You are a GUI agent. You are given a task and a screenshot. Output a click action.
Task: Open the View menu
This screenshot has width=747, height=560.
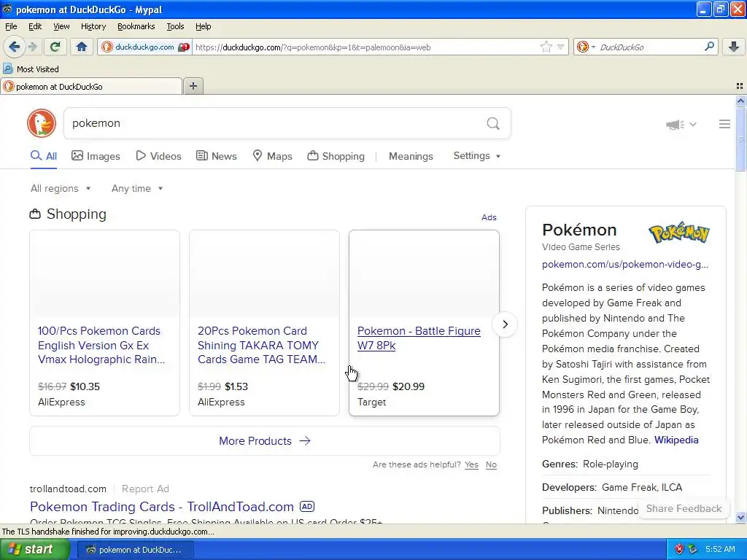pos(61,26)
